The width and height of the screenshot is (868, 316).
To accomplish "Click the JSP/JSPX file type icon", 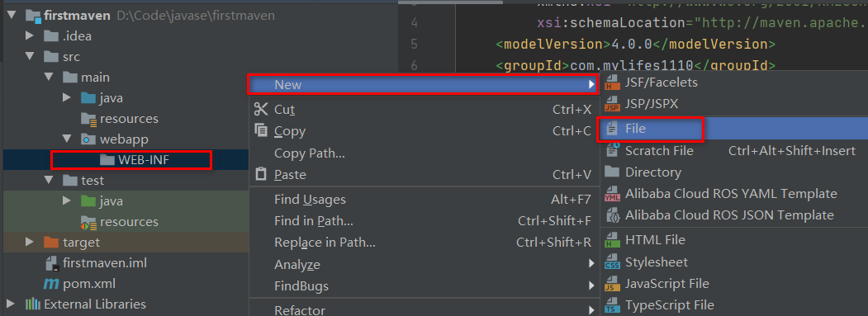I will (612, 105).
